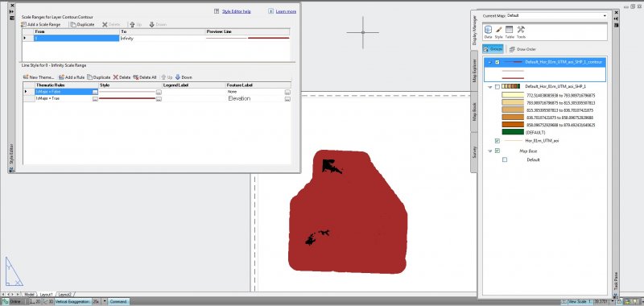Open the Table tool in Display Manager
The height and width of the screenshot is (306, 644).
pos(510,32)
